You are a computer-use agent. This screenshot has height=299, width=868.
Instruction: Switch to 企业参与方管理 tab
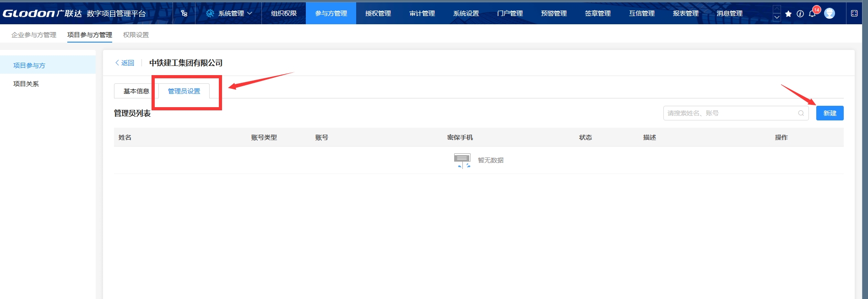(x=34, y=35)
